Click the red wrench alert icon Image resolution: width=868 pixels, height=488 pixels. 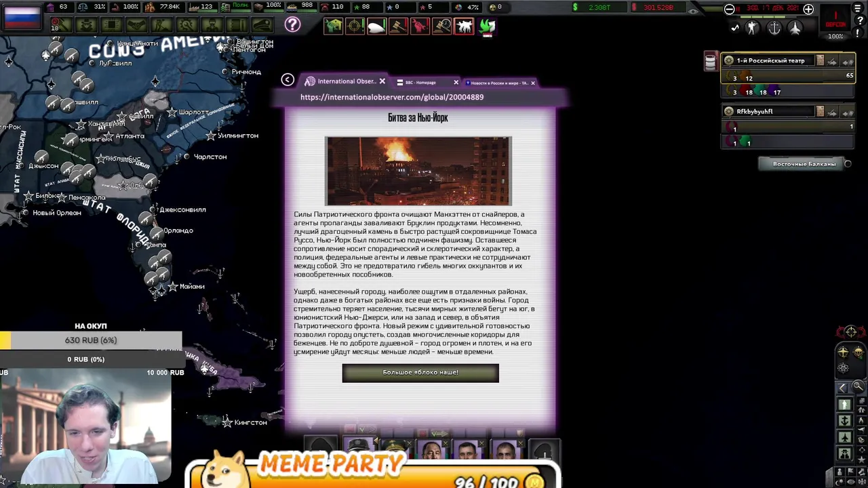click(x=420, y=26)
